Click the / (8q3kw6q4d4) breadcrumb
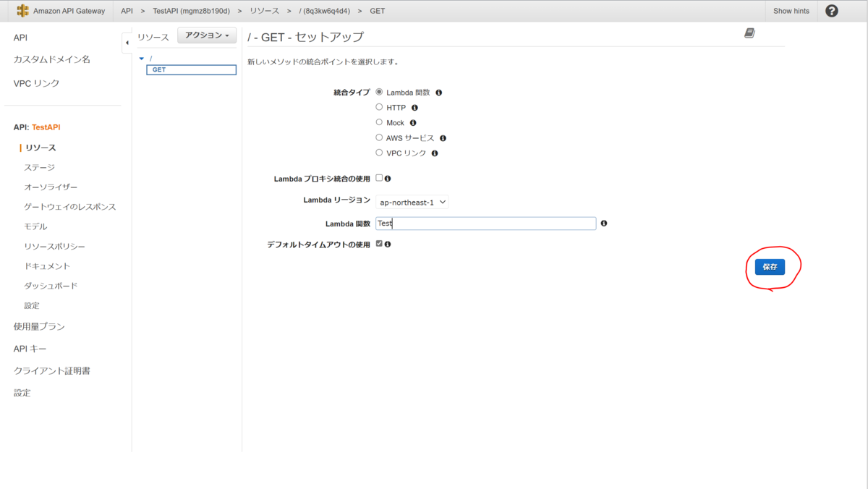 325,11
